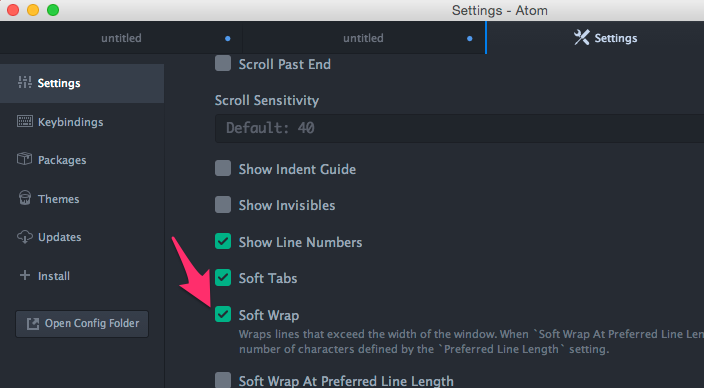The width and height of the screenshot is (704, 388).
Task: Click the Updates cloud download icon
Action: (x=25, y=237)
